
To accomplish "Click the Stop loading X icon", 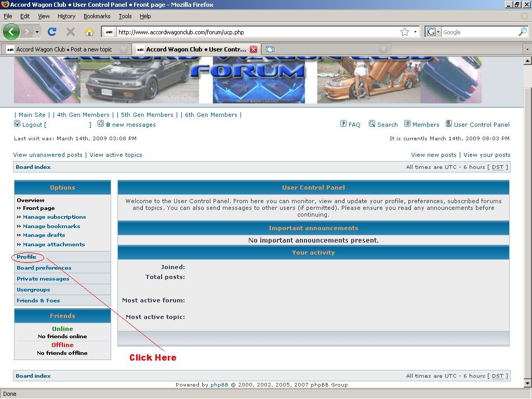I will [71, 32].
